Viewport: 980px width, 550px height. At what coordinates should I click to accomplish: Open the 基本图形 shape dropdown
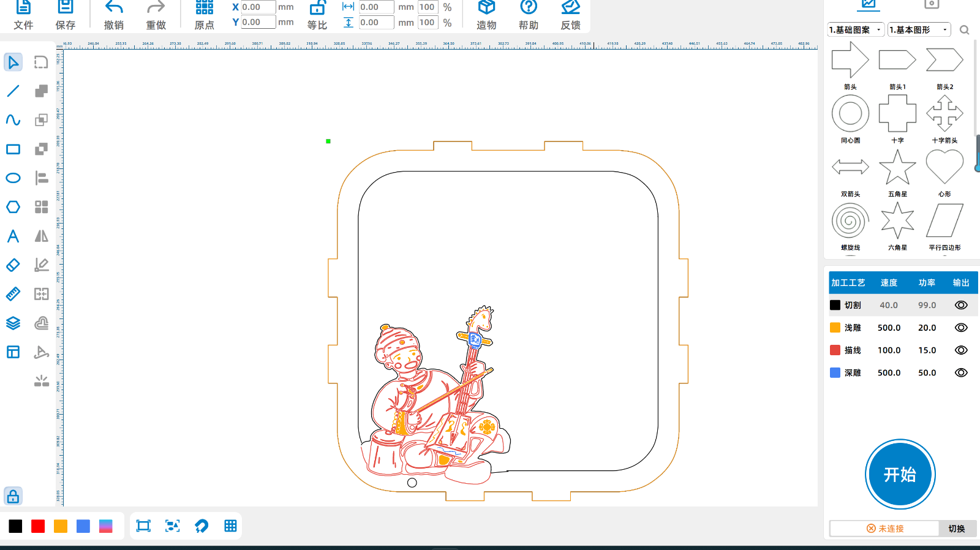(919, 29)
